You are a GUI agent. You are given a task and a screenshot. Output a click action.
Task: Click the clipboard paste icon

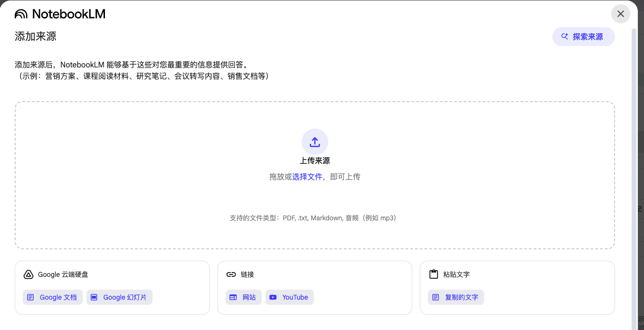coord(433,274)
